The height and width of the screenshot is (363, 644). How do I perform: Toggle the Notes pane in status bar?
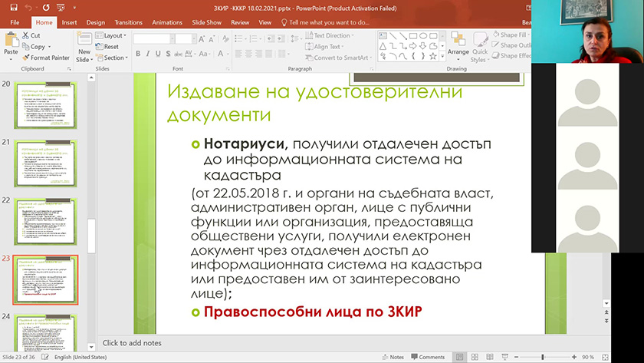(392, 357)
